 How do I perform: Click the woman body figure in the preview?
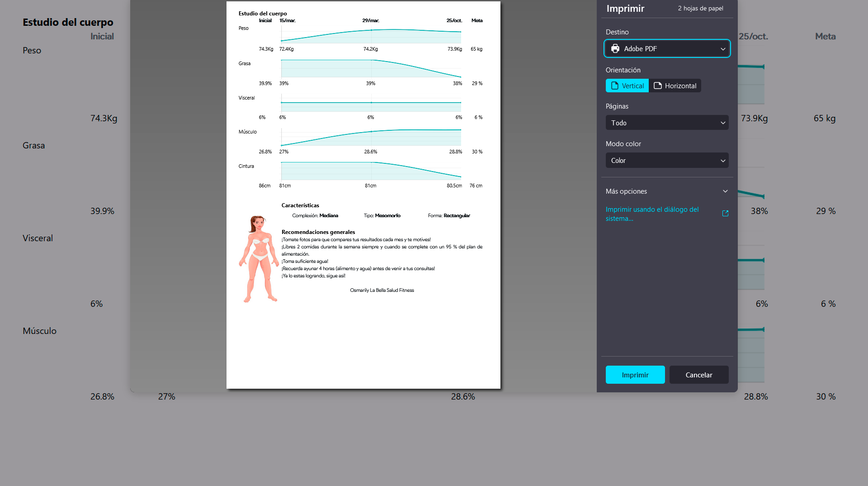(259, 259)
